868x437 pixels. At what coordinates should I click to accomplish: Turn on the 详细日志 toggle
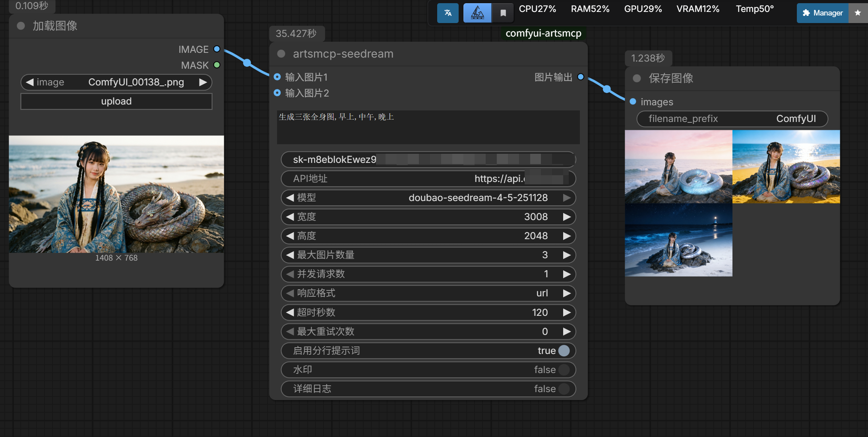click(564, 389)
